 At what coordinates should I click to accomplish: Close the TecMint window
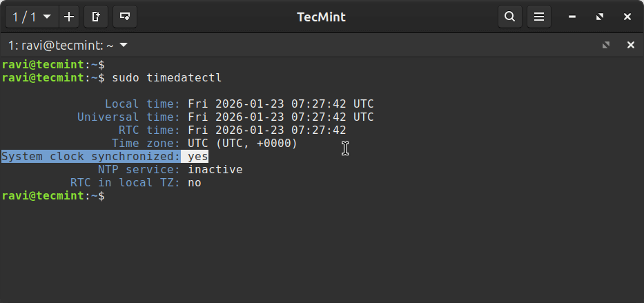click(627, 17)
